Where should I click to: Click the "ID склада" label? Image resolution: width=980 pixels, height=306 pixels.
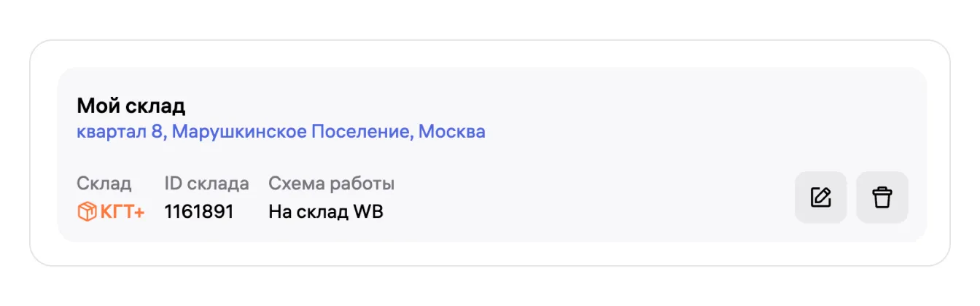(206, 184)
